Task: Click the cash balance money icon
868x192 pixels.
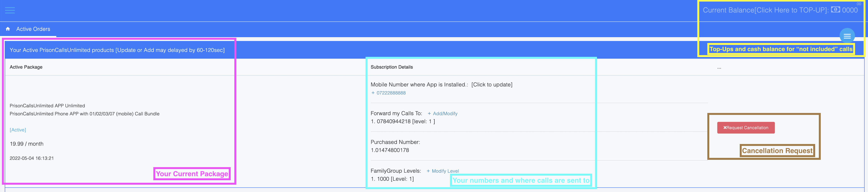Action: tap(835, 10)
